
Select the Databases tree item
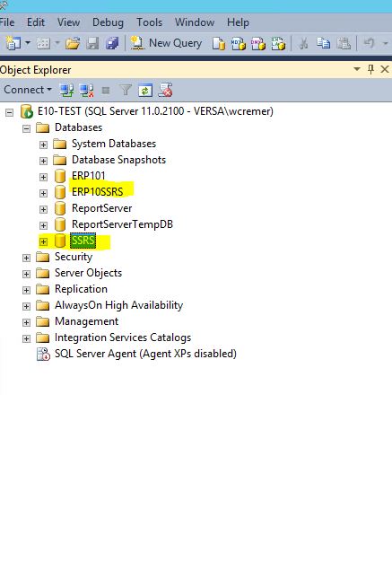click(x=78, y=127)
